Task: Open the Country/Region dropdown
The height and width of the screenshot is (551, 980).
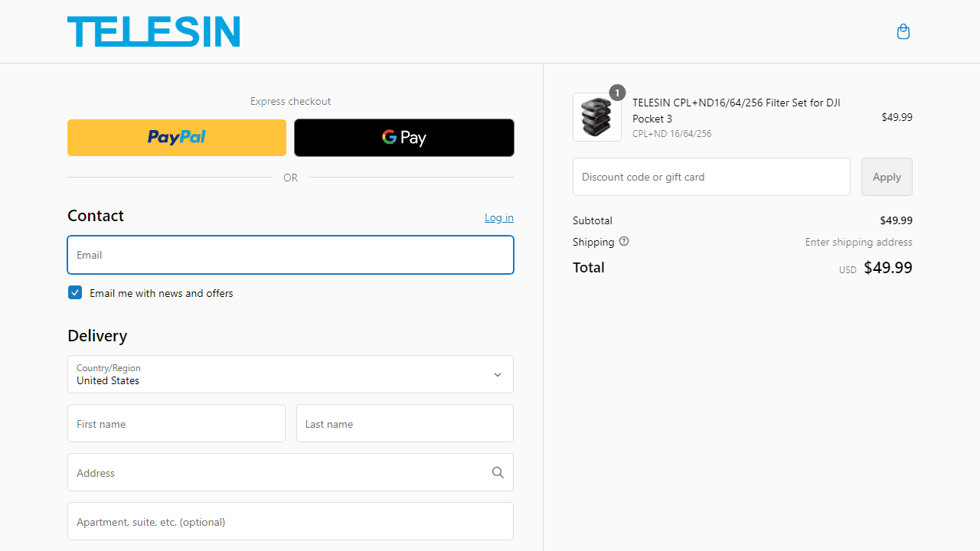Action: tap(290, 374)
